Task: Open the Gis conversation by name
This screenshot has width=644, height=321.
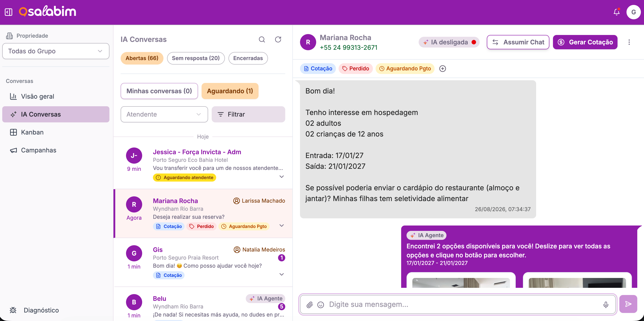Action: point(158,250)
